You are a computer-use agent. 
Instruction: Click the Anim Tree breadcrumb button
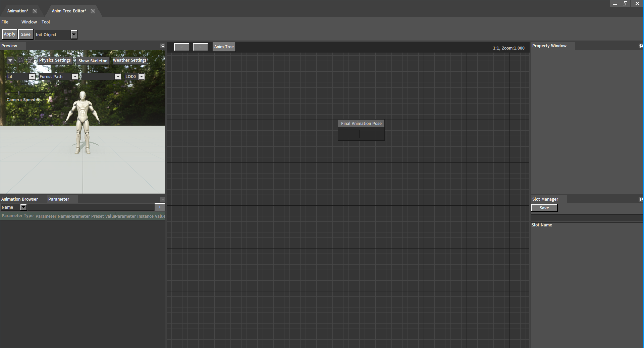(x=224, y=47)
